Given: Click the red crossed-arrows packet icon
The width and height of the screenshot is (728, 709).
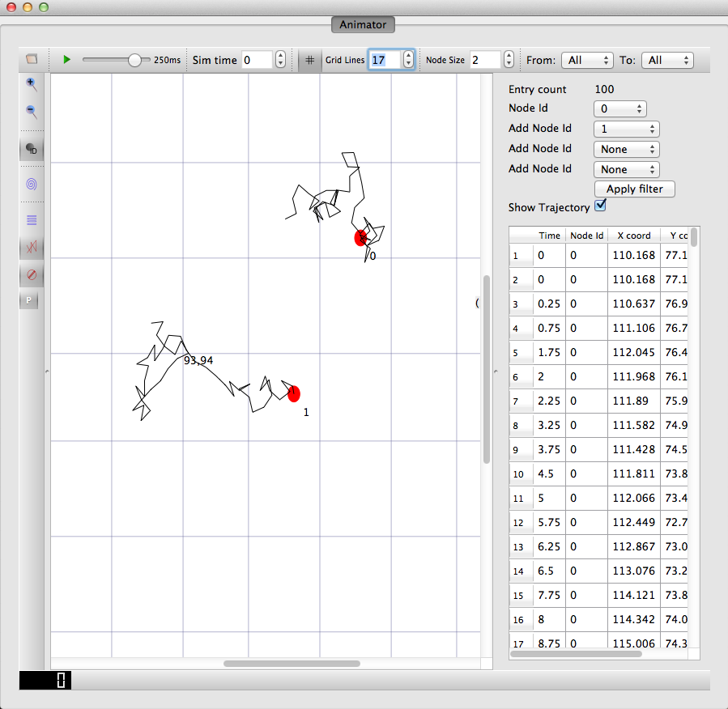Looking at the screenshot, I should (31, 248).
